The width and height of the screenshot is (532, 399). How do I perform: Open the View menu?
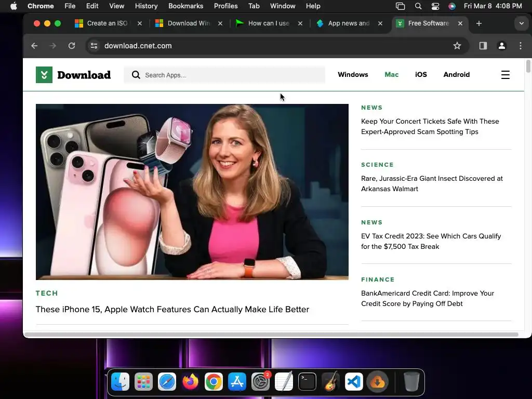[x=117, y=6]
